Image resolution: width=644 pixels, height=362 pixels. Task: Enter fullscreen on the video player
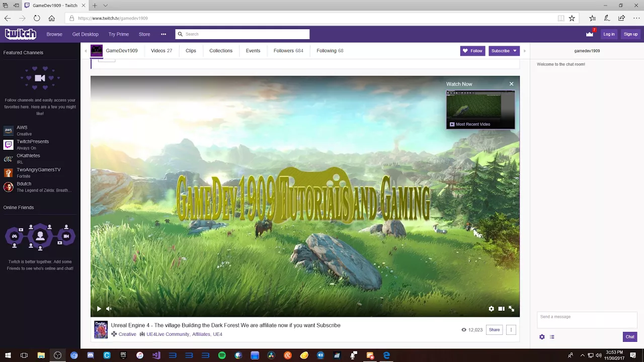click(x=511, y=309)
